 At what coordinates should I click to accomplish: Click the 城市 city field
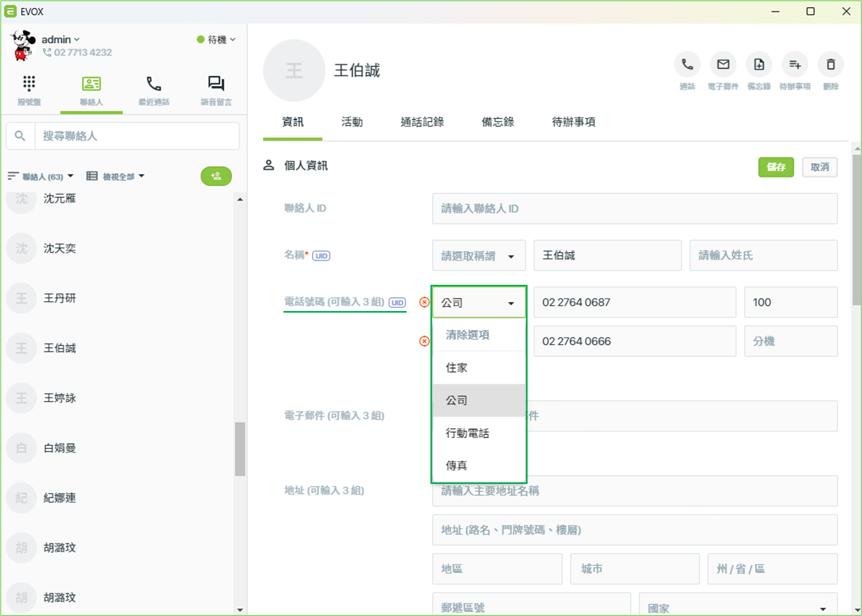(635, 569)
